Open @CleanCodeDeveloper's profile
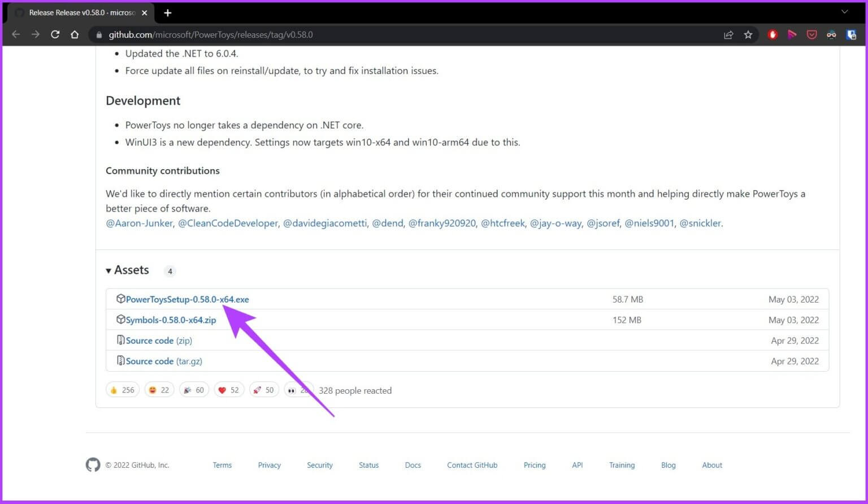Viewport: 868px width, 504px height. 228,223
